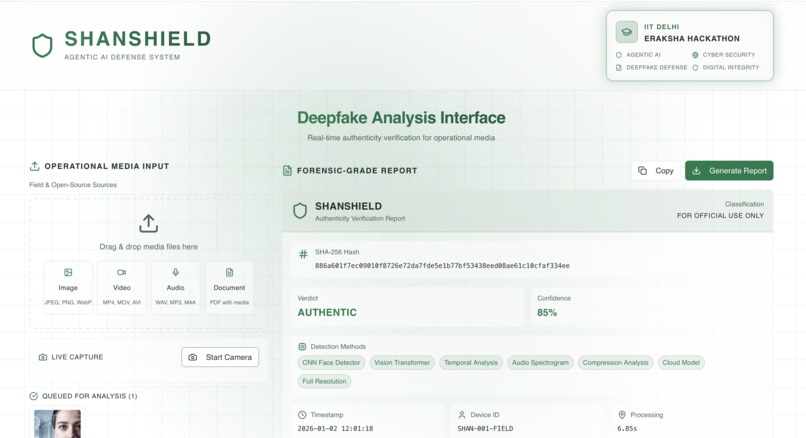Copy the forensic report

coord(656,171)
